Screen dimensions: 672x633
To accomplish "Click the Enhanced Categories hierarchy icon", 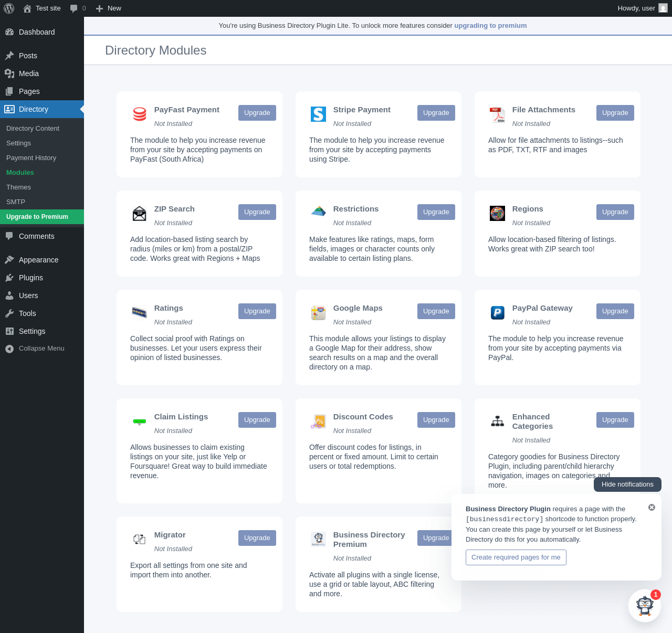I will (x=498, y=421).
